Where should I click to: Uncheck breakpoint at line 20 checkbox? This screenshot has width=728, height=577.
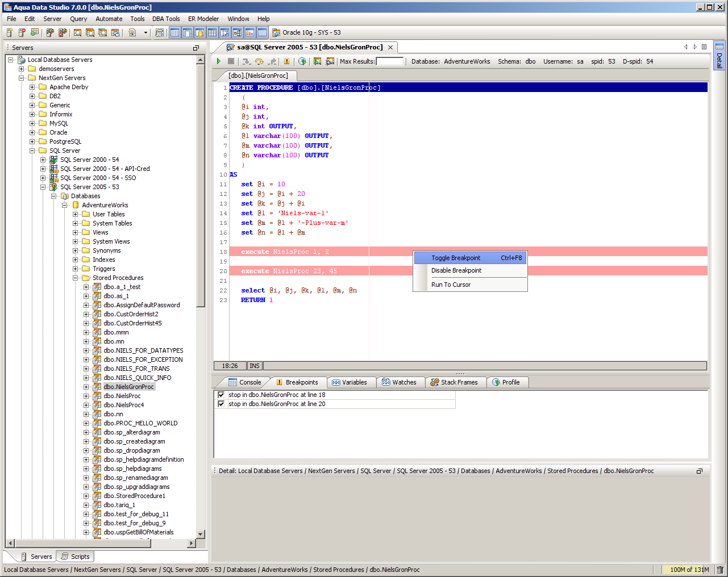tap(221, 404)
